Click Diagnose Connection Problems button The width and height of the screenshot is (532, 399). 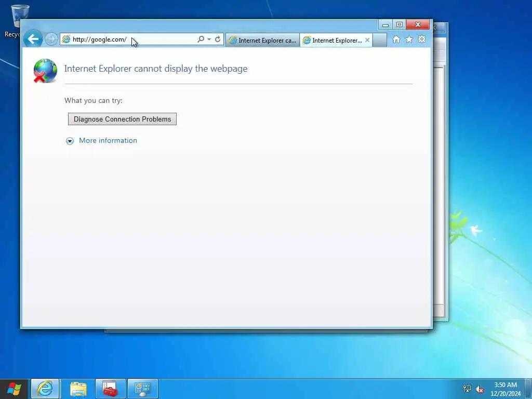(122, 119)
